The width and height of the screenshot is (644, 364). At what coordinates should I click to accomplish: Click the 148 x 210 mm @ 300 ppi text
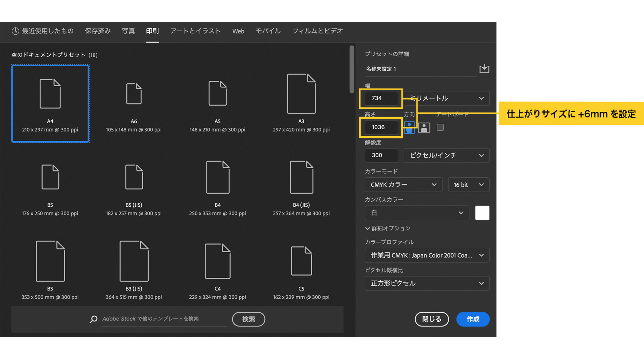pyautogui.click(x=217, y=130)
